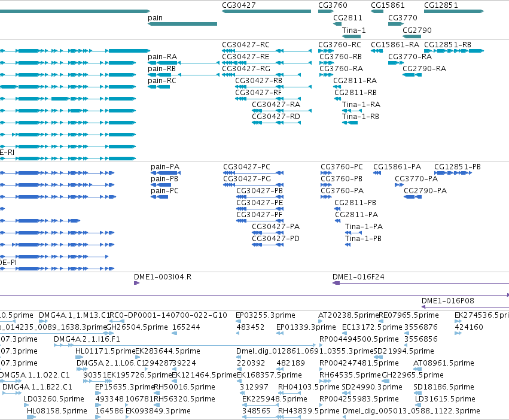Click the CG2811-PB protein label

[x=355, y=203]
